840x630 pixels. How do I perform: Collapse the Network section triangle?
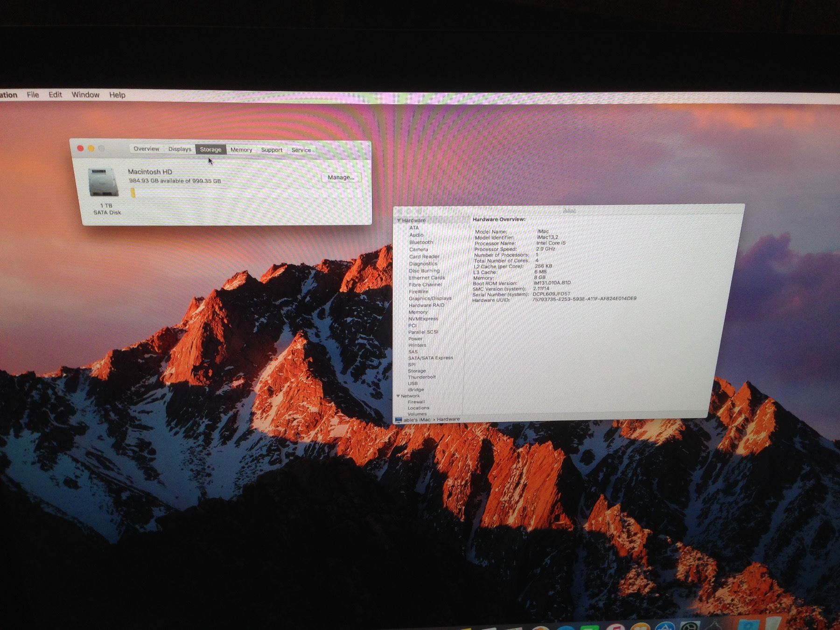tap(398, 396)
